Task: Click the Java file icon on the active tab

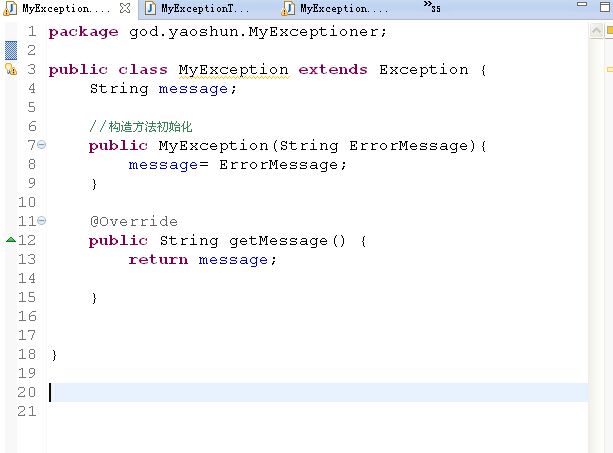Action: [11, 8]
